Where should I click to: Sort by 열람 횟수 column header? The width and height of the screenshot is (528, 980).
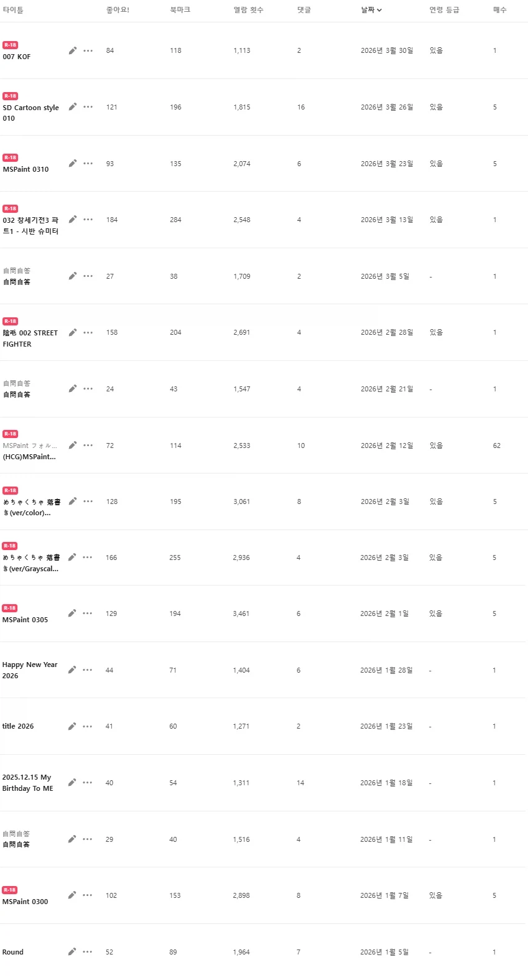point(248,10)
